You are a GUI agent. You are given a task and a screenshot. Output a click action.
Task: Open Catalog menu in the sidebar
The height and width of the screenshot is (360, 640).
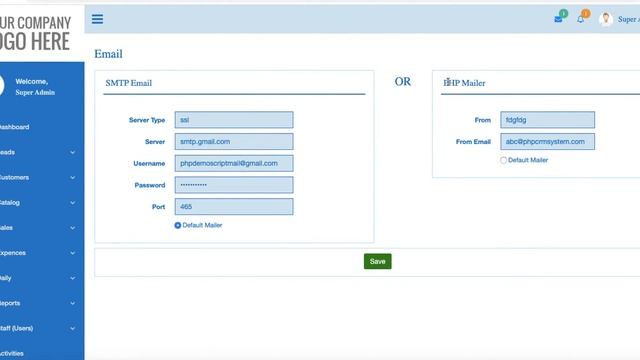pos(10,203)
